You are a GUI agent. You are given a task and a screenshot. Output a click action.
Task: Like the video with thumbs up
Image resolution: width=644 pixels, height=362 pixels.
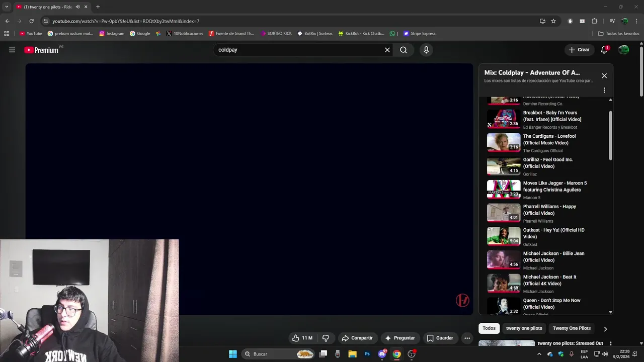(x=303, y=338)
